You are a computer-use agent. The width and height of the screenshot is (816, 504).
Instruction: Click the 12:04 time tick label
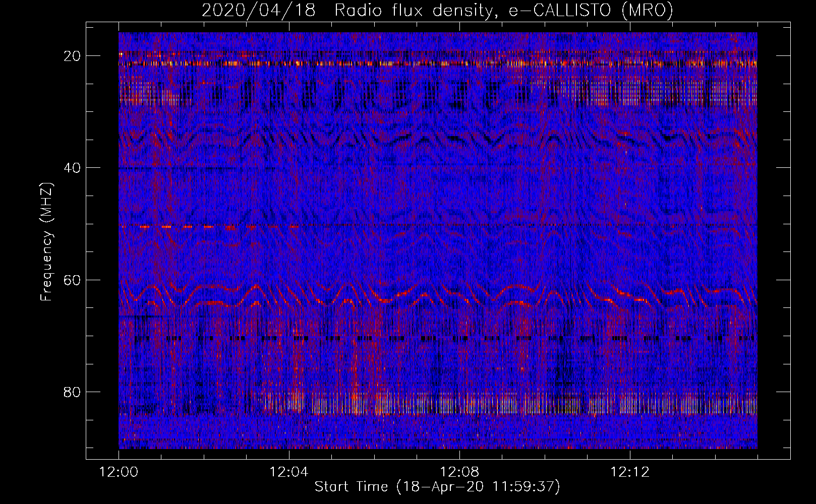coord(289,472)
